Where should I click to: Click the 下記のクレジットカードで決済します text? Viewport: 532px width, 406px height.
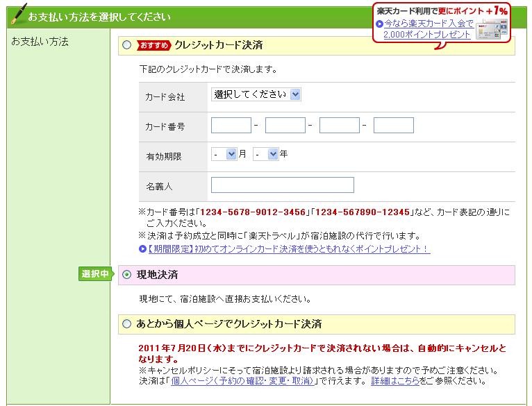208,69
